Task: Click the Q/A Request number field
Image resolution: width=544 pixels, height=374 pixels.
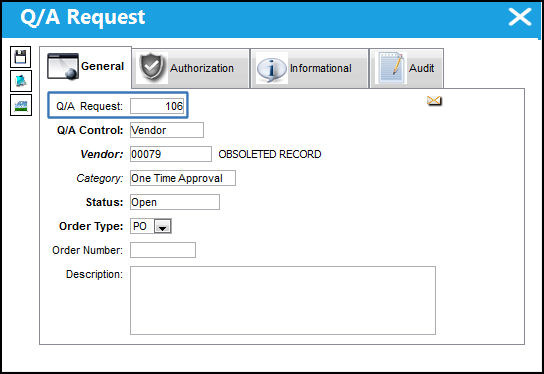Action: (x=157, y=106)
